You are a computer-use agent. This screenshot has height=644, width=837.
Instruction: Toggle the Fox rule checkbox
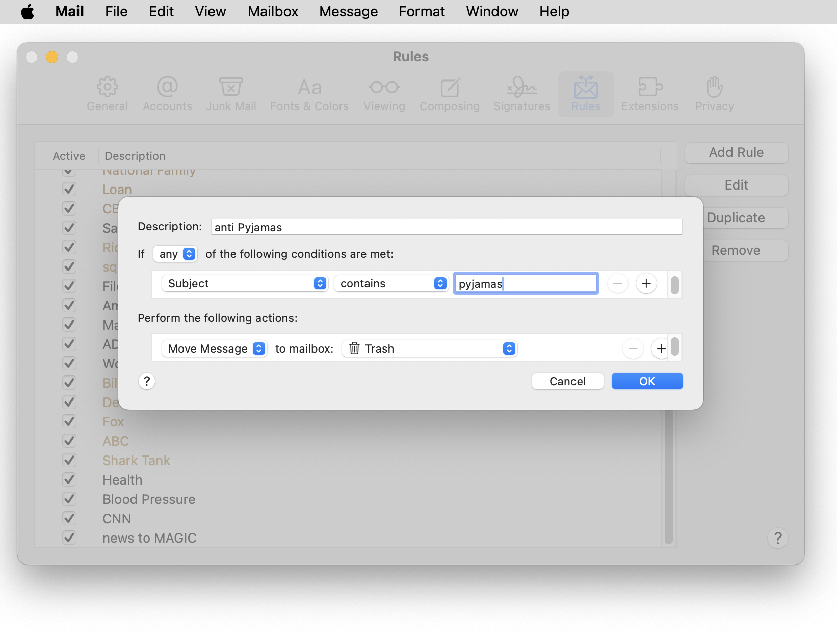point(69,421)
